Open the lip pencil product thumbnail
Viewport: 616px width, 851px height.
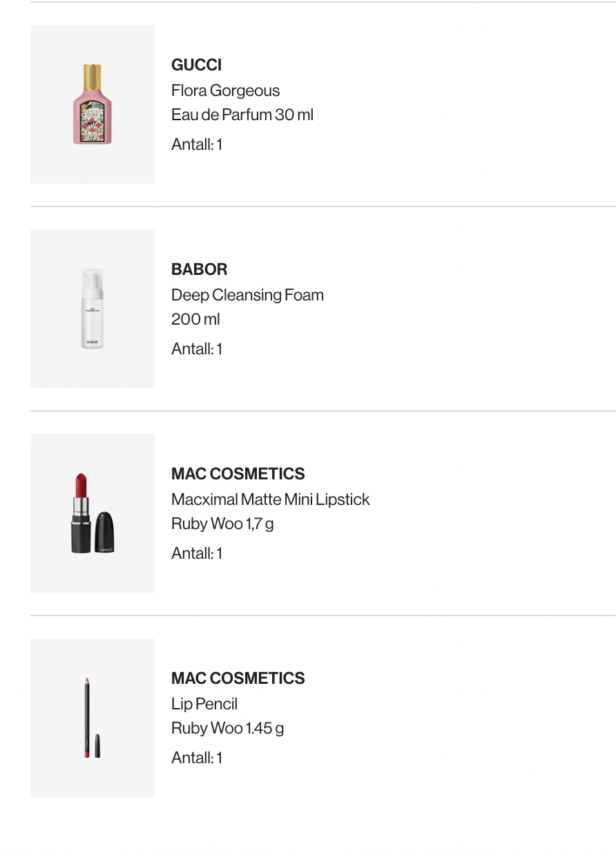(x=93, y=718)
